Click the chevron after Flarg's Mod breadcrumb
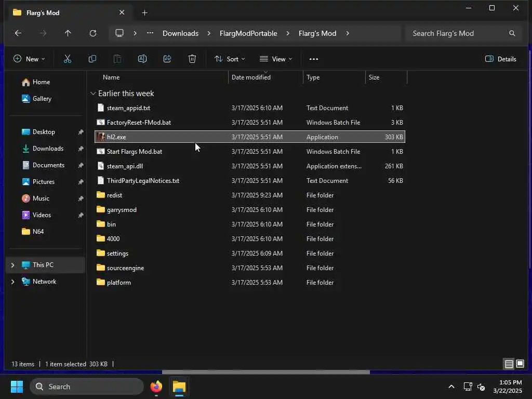This screenshot has width=532, height=399. coord(348,33)
